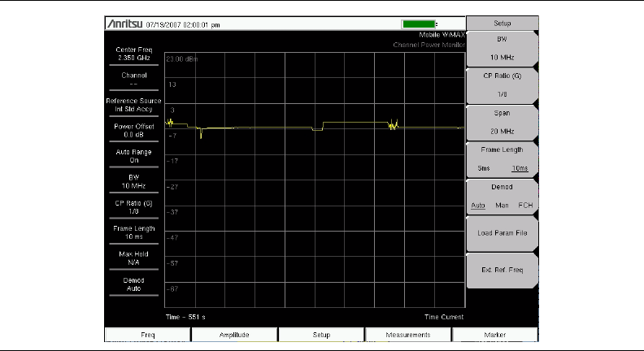644x351 pixels.
Task: Open the Freq menu tab
Action: (148, 335)
